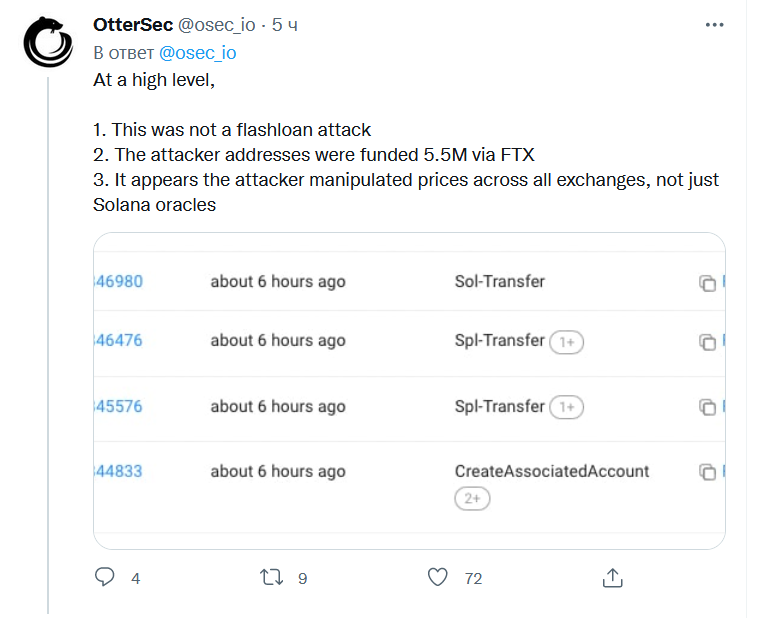The image size is (781, 618).
Task: Open transaction link ending 46476
Action: [118, 340]
